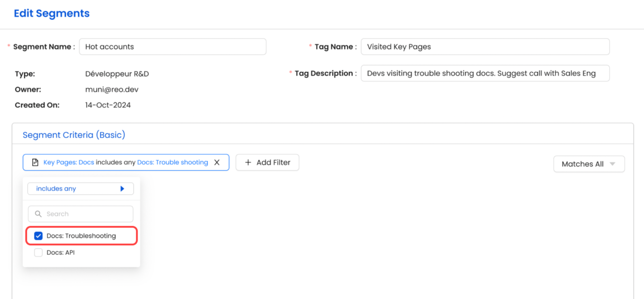644x299 pixels.
Task: Select the Docs: Troubleshooting option label
Action: [81, 236]
